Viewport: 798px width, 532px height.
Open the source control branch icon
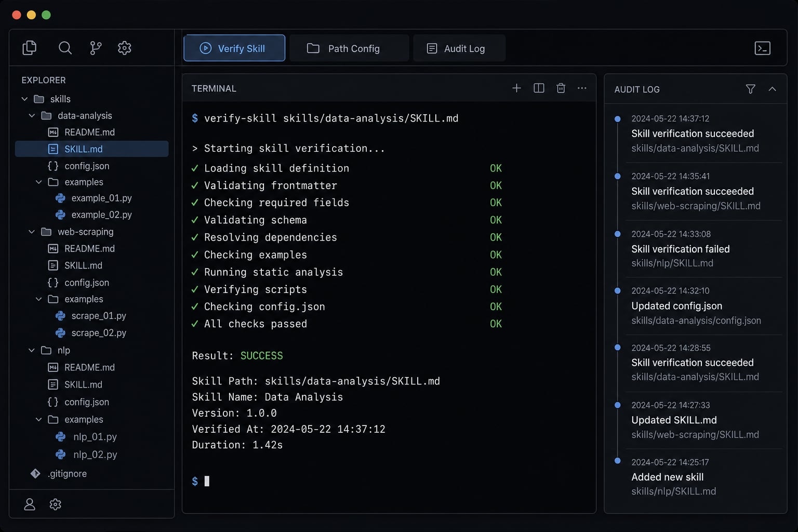click(96, 48)
